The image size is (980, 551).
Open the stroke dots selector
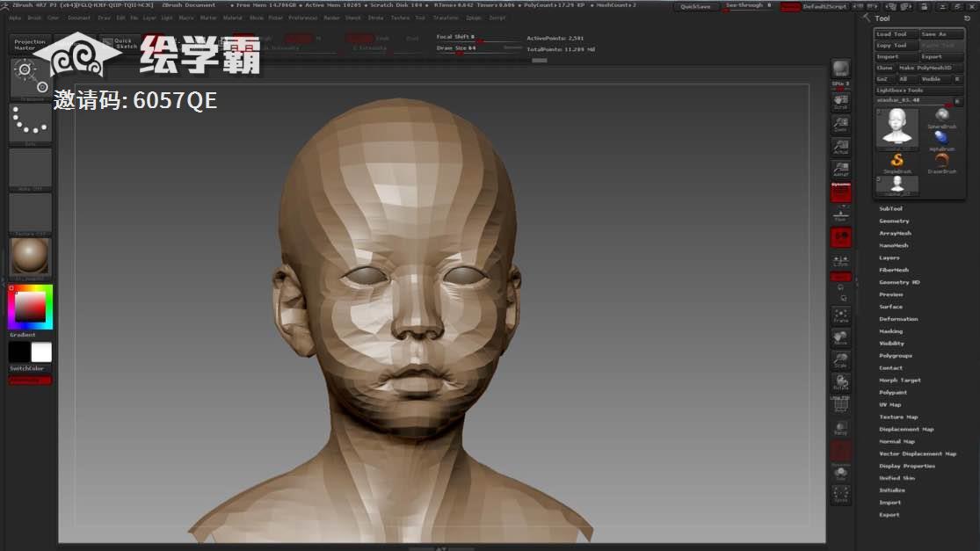[x=30, y=123]
